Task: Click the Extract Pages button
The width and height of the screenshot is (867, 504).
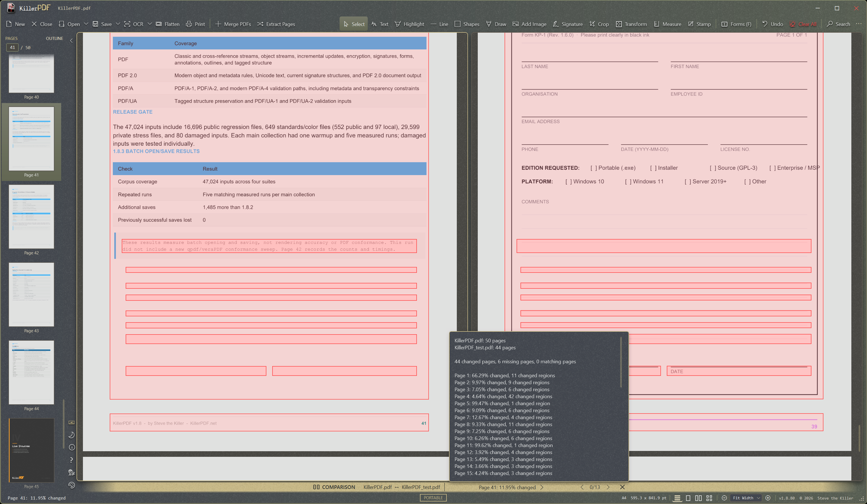Action: (x=276, y=24)
